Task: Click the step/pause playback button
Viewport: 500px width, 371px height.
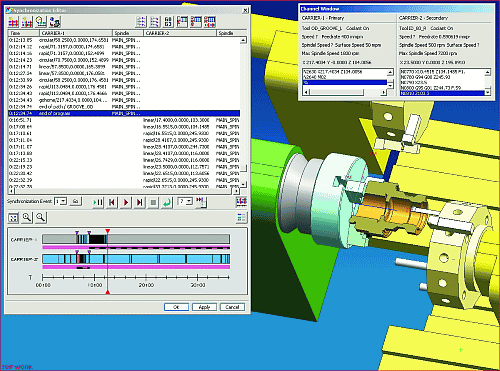Action: tap(98, 202)
